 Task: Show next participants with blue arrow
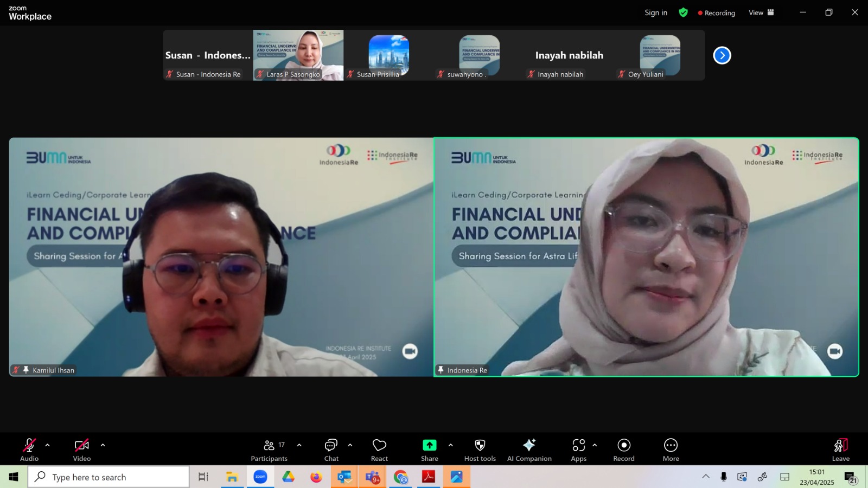tap(722, 55)
